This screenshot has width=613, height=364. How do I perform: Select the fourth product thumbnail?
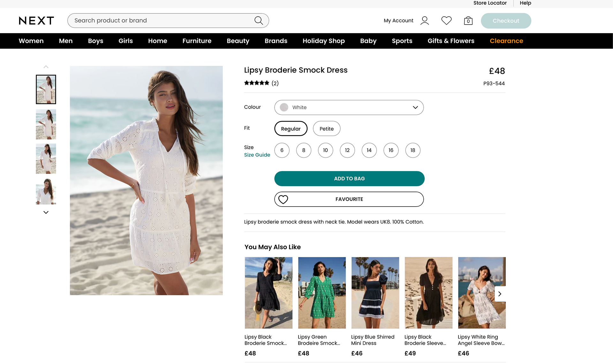(46, 191)
